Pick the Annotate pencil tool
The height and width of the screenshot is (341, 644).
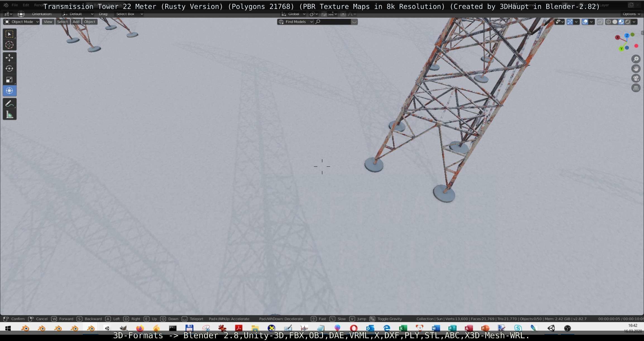click(9, 104)
